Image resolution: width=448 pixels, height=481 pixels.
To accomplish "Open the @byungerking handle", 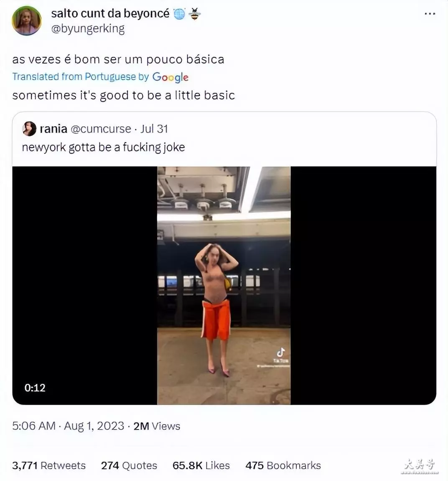I will pyautogui.click(x=88, y=29).
